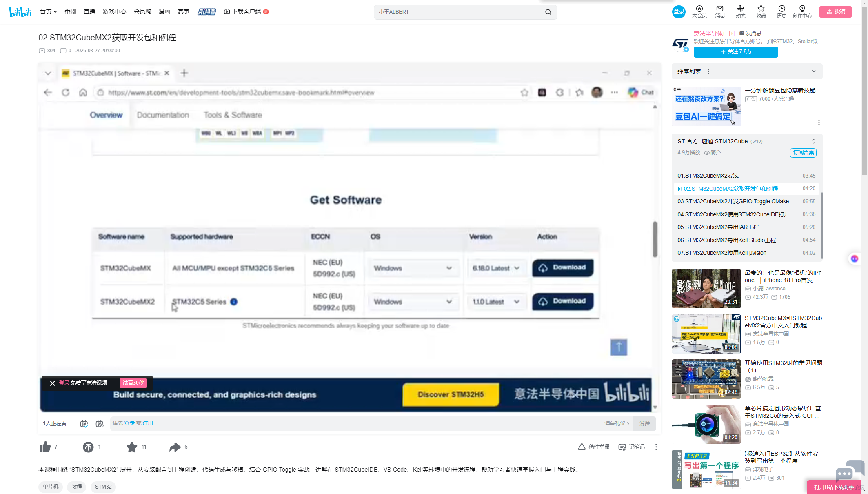Open 弹幕礼仪 link
Image resolution: width=868 pixels, height=494 pixels.
[617, 423]
